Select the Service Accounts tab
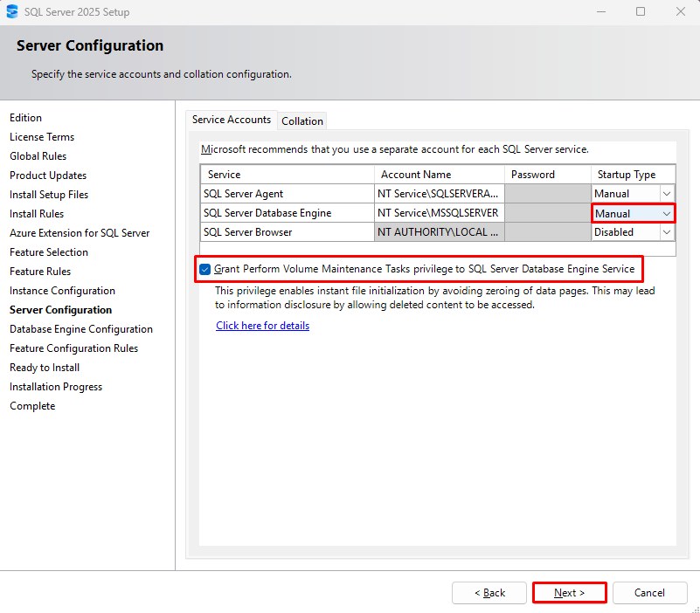The image size is (700, 613). pyautogui.click(x=232, y=120)
